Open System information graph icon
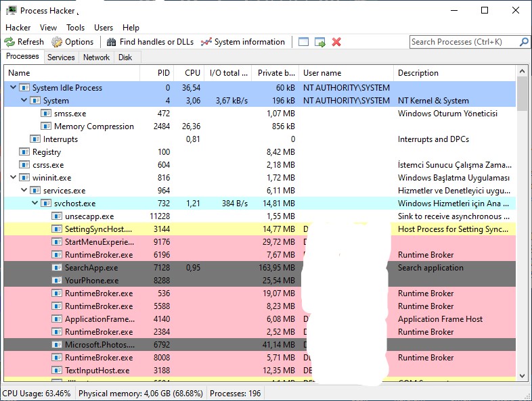This screenshot has height=401, width=532. (206, 42)
